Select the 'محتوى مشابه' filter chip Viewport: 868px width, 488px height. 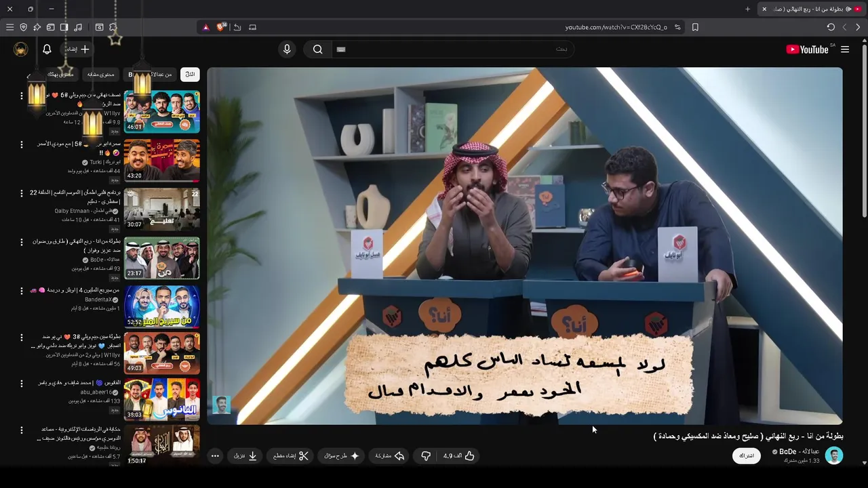[x=100, y=74]
